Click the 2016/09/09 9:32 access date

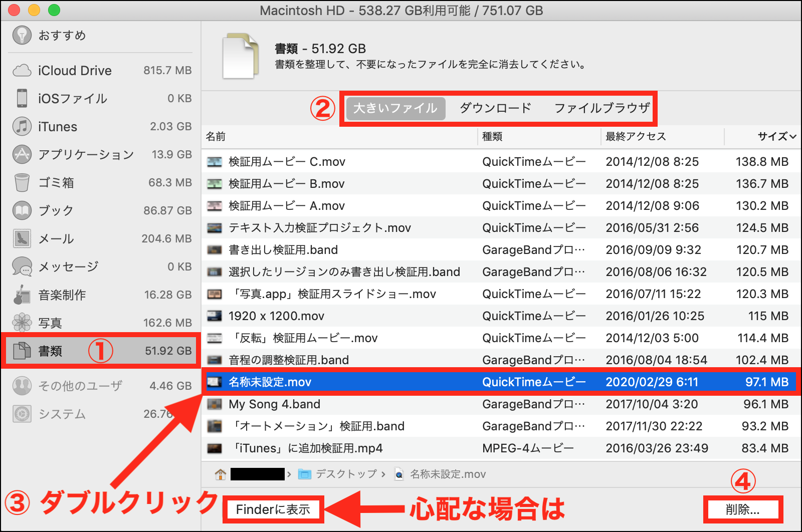pyautogui.click(x=654, y=250)
